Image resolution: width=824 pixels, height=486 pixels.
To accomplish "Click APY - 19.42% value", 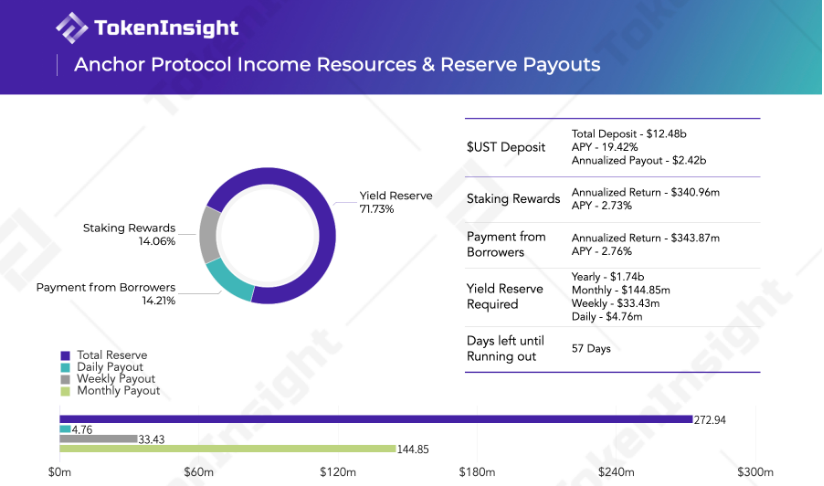I will [605, 147].
